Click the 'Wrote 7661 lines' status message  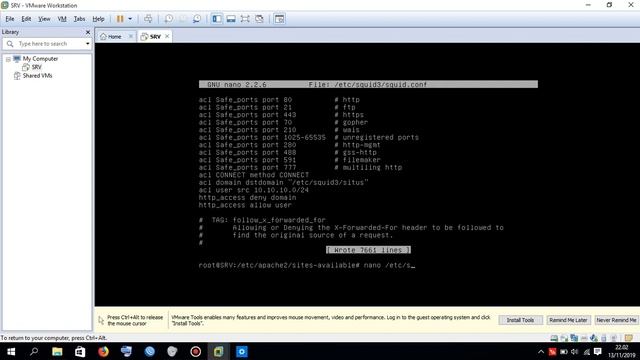click(x=368, y=250)
